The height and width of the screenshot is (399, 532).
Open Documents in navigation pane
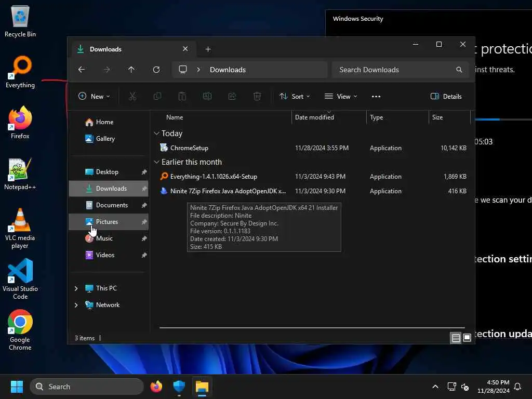pos(109,205)
